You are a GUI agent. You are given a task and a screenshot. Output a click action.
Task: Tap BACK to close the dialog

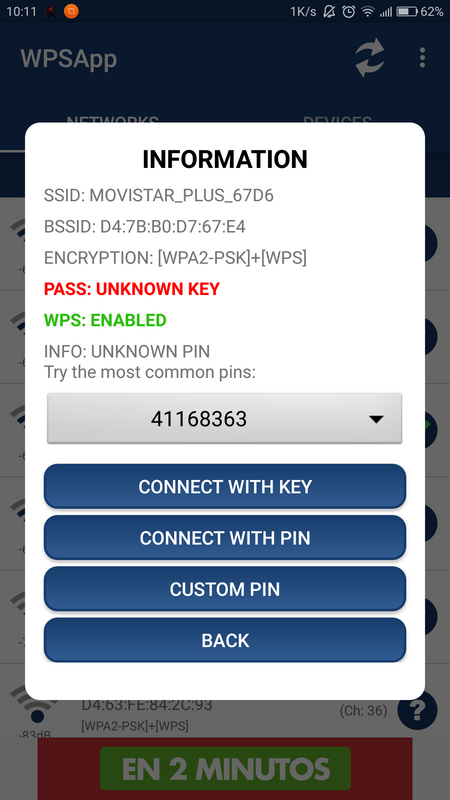point(225,640)
